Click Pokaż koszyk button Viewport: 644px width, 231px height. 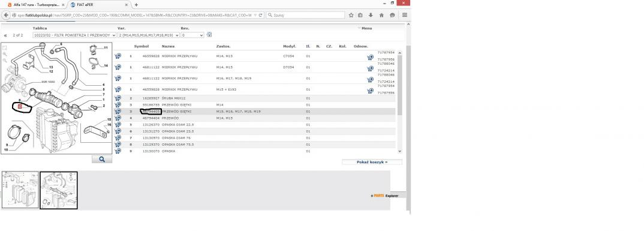pos(372,162)
